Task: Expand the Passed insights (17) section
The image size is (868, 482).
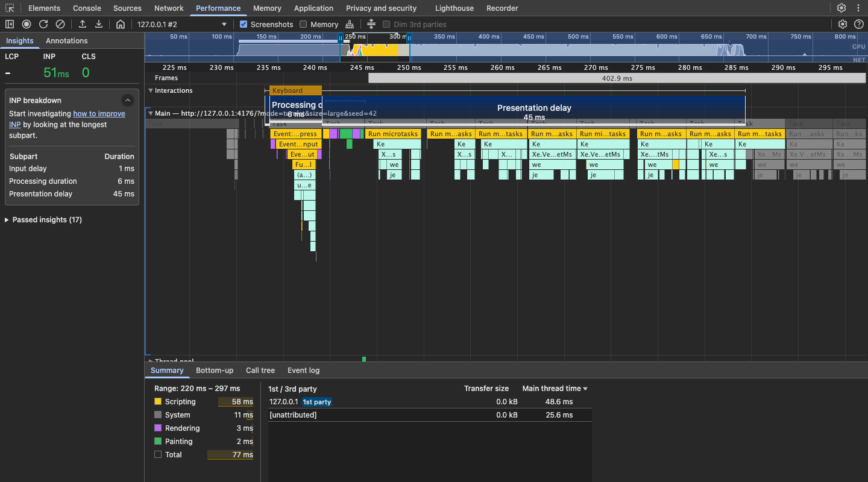Action: click(x=43, y=220)
